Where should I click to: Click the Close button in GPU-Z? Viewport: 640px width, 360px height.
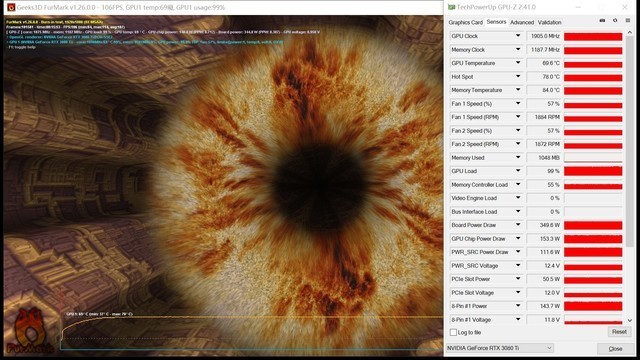pyautogui.click(x=615, y=349)
